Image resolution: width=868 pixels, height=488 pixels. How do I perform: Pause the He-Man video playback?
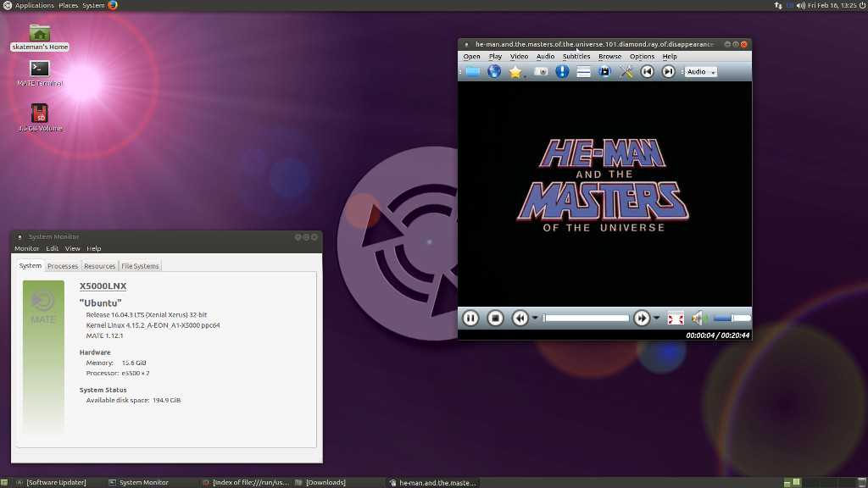470,319
